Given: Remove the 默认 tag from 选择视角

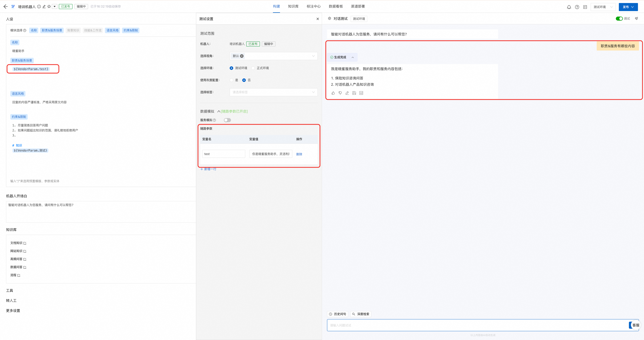Looking at the screenshot, I should coord(242,56).
